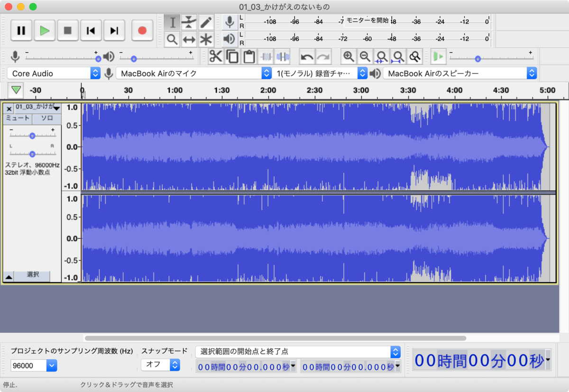Skip to the start of the track
Image resolution: width=569 pixels, height=392 pixels.
pos(91,31)
